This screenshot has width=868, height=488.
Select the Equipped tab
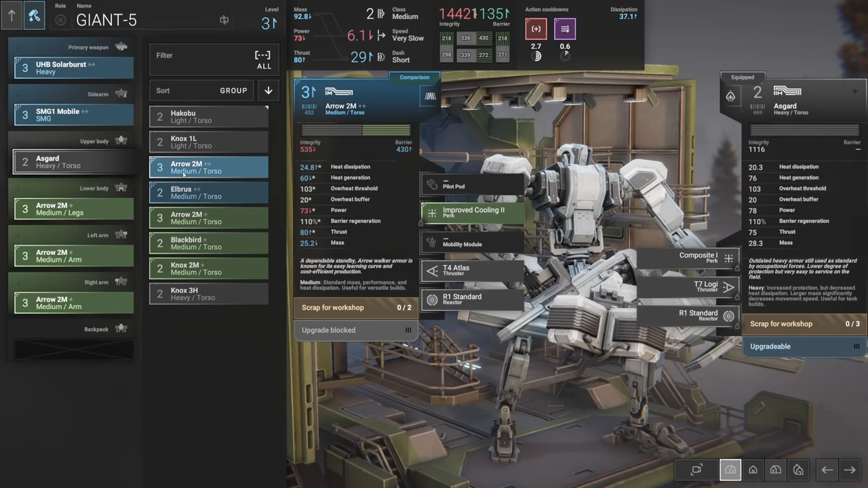[x=743, y=77]
